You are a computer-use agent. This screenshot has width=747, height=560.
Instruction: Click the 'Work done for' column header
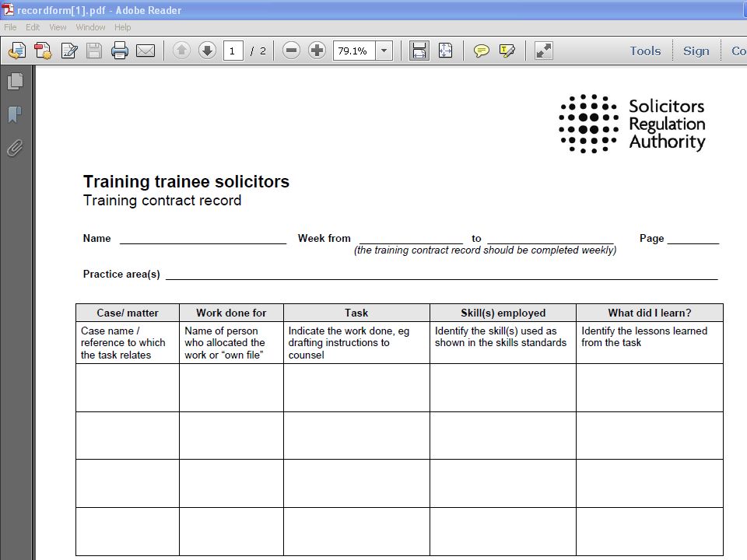pyautogui.click(x=232, y=313)
